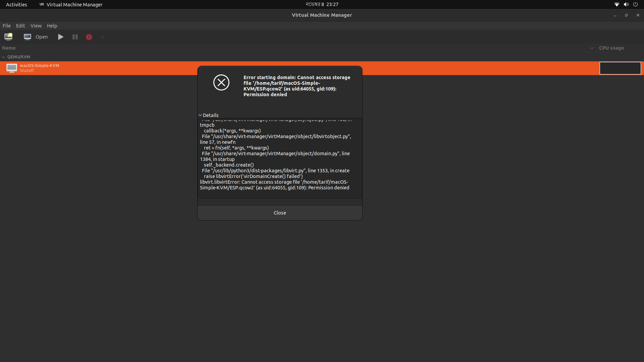Click the Create New Virtual Machine icon

(8, 37)
